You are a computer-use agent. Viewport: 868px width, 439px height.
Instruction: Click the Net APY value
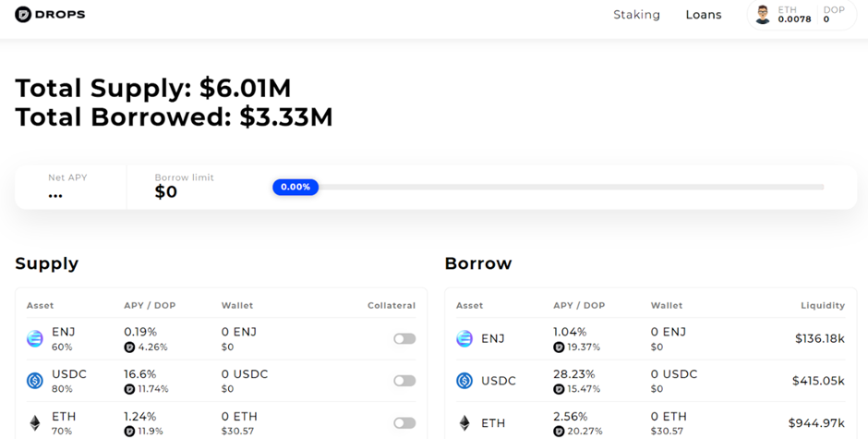[55, 194]
